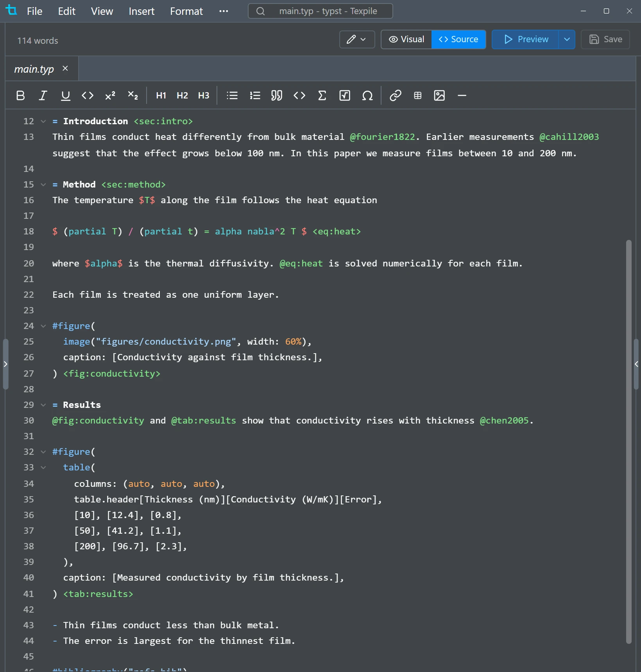Insert a square root formula
The width and height of the screenshot is (641, 672).
tap(345, 95)
